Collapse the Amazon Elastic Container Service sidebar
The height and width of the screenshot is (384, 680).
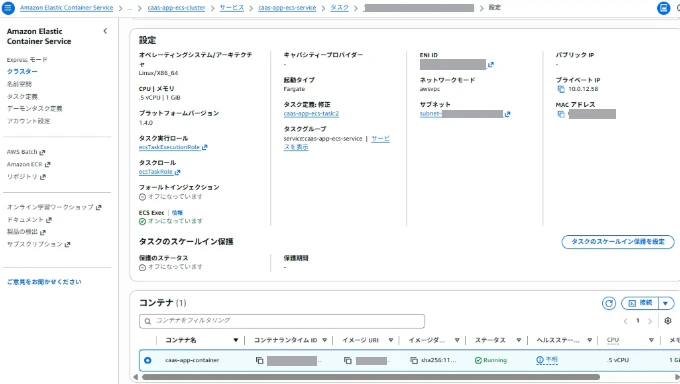click(105, 31)
